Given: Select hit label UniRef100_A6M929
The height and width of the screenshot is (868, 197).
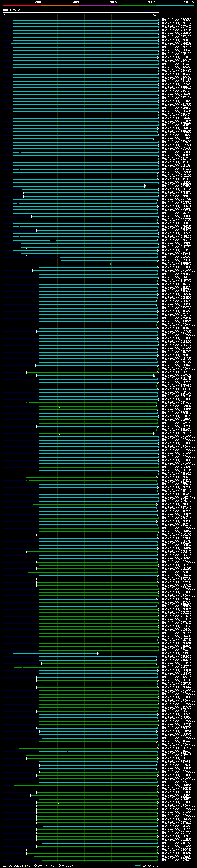Looking at the screenshot, I should coord(177,474).
